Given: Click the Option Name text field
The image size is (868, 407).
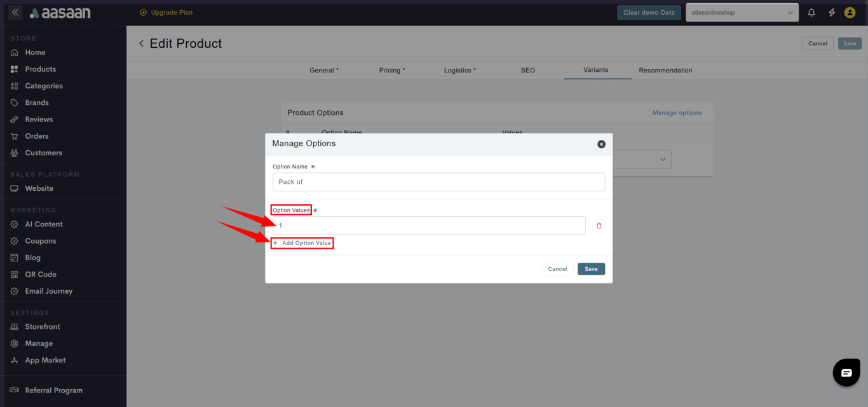Looking at the screenshot, I should coord(438,182).
